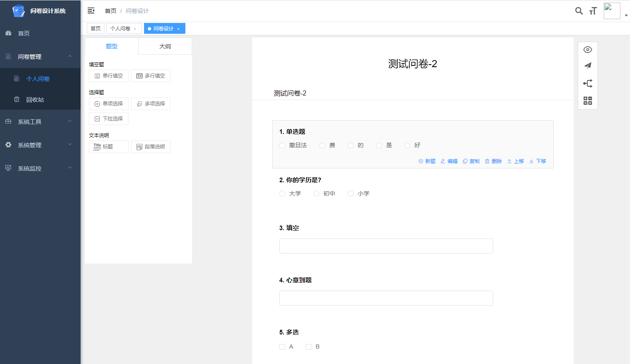Close the 个人问卷 page tab
This screenshot has height=364, width=630.
135,29
